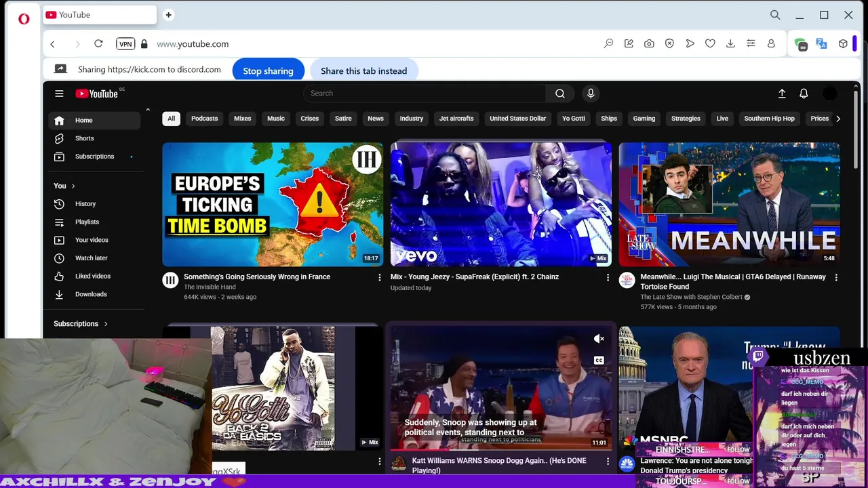Image resolution: width=868 pixels, height=488 pixels.
Task: Select the Jet aircrafts chip
Action: click(x=456, y=119)
